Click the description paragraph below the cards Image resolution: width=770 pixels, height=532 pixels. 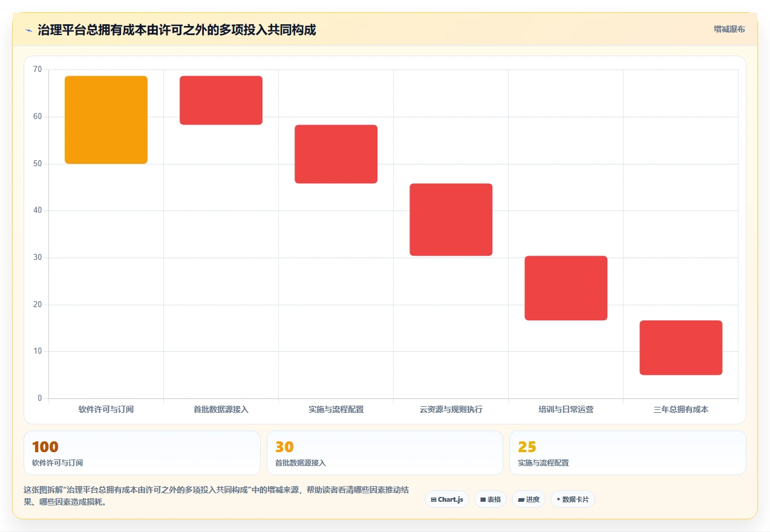pos(216,496)
